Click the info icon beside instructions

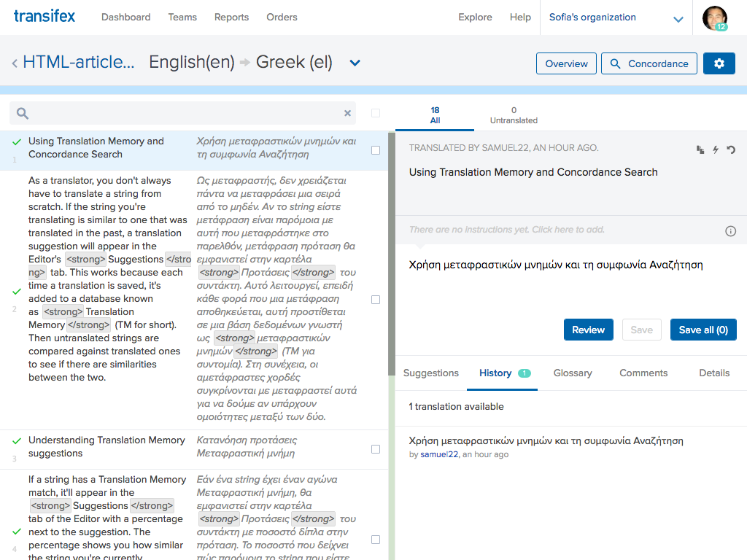click(730, 231)
